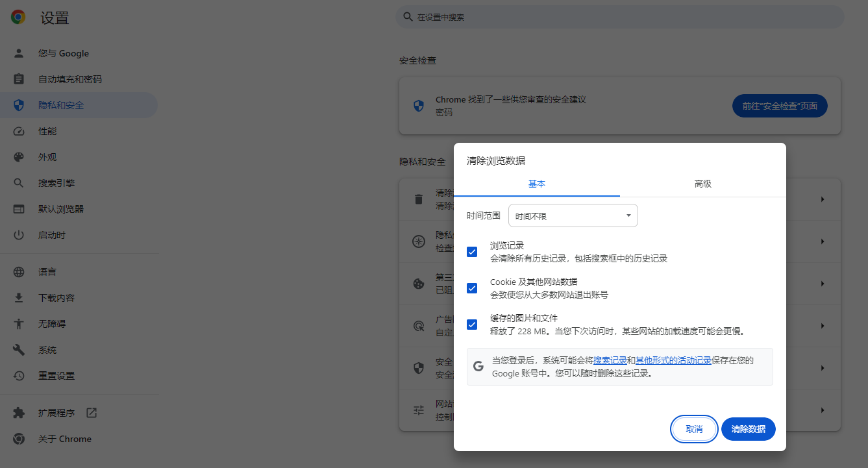The height and width of the screenshot is (468, 868).
Task: Select the 基本 tab
Action: tap(537, 184)
